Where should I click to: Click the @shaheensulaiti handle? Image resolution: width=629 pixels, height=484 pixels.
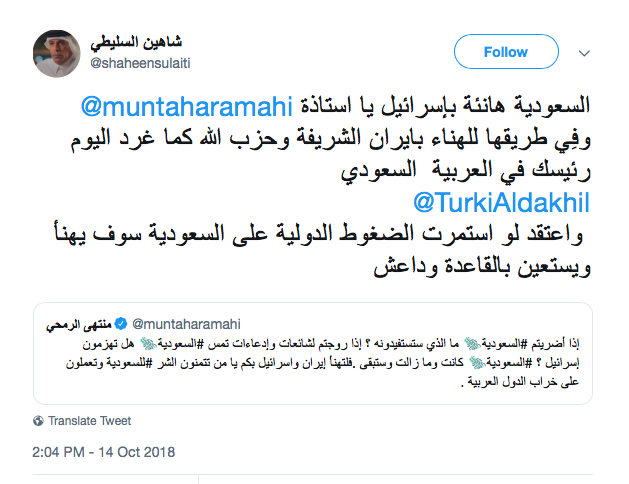coord(141,62)
